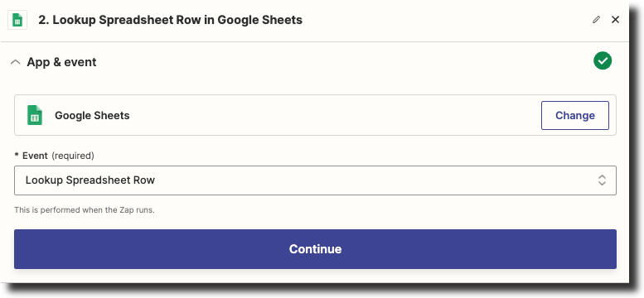The width and height of the screenshot is (644, 298).
Task: Click the words 'in Google Sheets' in the title
Action: [254, 20]
